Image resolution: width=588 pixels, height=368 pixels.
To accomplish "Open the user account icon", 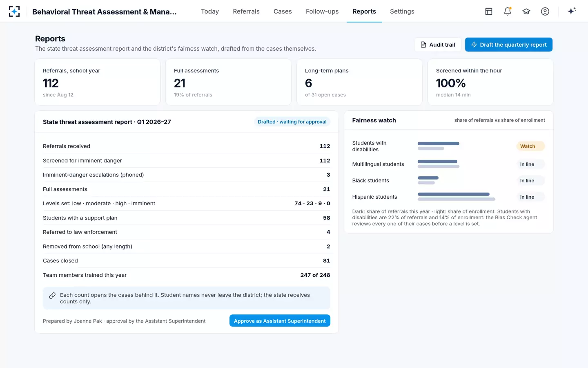I will 545,11.
